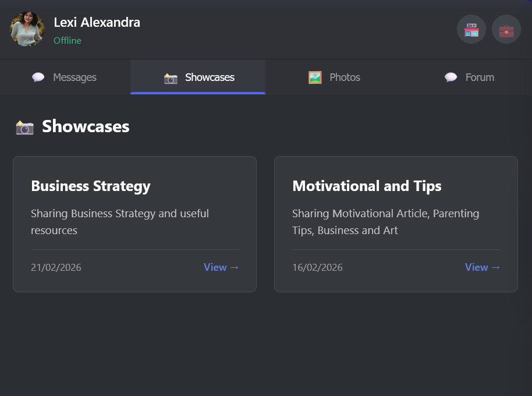Click the Offline status label

coord(68,41)
